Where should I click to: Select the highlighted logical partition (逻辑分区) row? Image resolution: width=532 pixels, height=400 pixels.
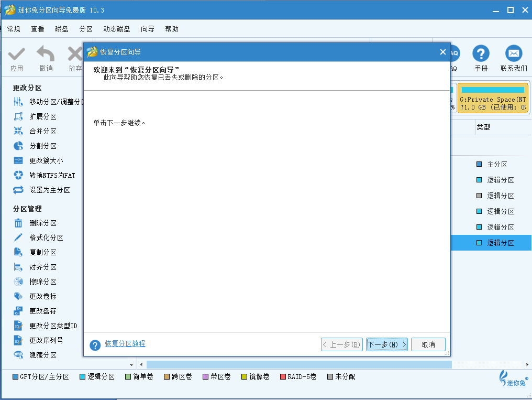pyautogui.click(x=491, y=243)
